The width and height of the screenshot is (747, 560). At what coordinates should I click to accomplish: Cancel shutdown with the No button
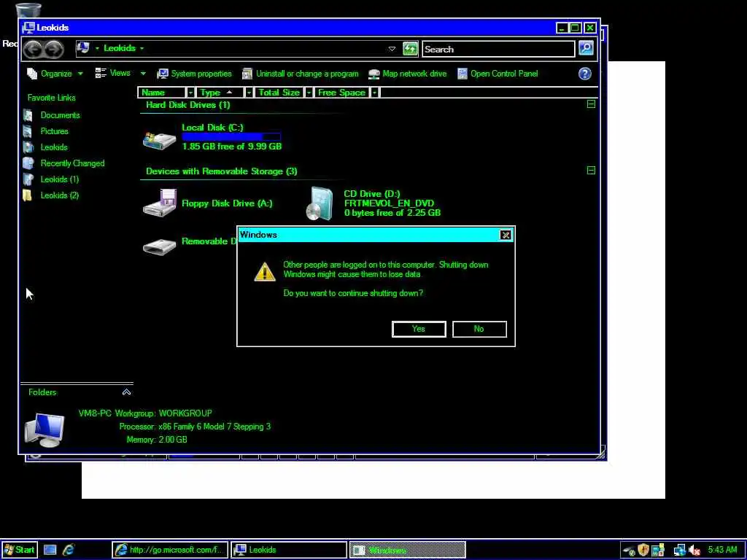(479, 329)
